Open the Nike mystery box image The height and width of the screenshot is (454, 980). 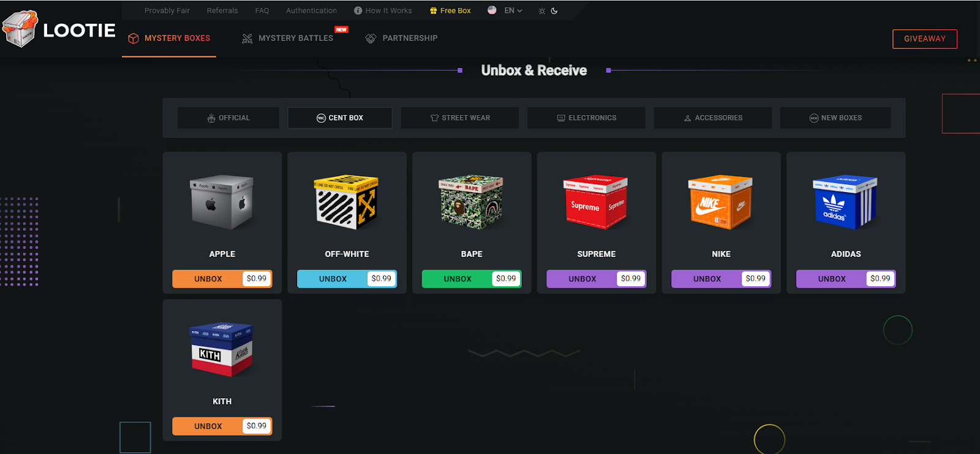(x=720, y=203)
